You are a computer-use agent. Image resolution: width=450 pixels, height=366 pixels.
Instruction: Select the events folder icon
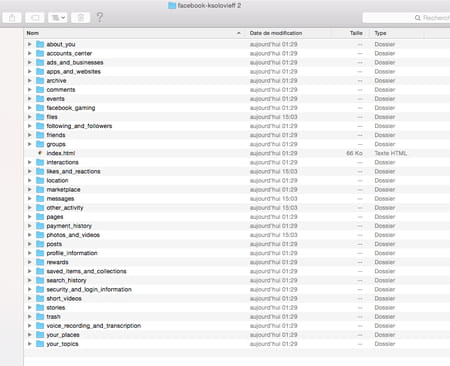[40, 99]
